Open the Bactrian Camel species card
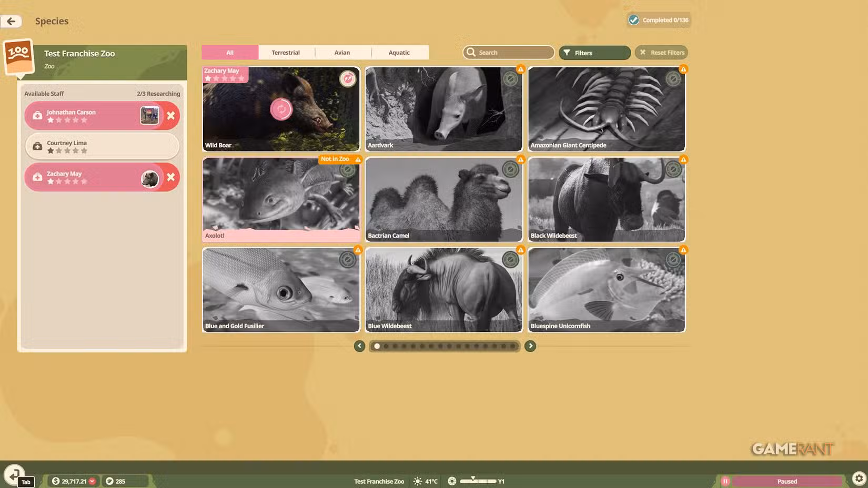 pyautogui.click(x=443, y=200)
